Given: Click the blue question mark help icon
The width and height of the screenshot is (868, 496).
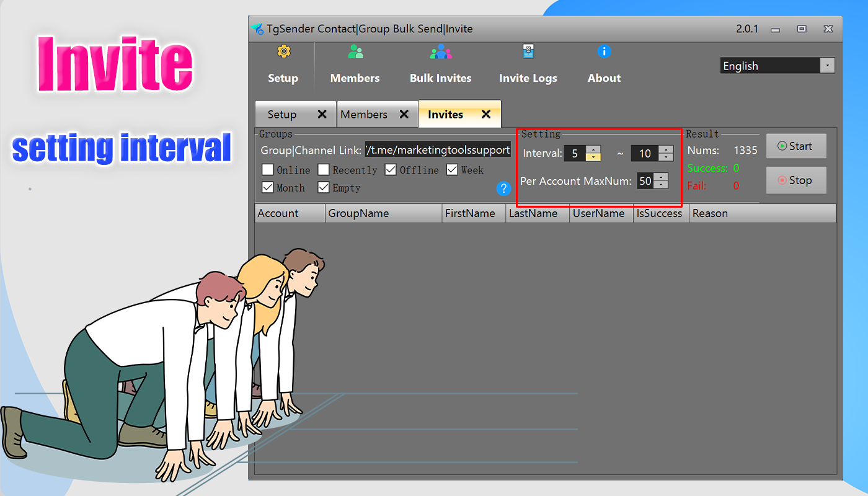Looking at the screenshot, I should point(503,188).
